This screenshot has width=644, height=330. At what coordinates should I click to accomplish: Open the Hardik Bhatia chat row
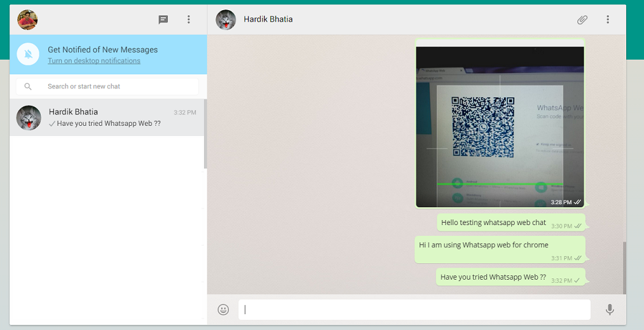[107, 118]
